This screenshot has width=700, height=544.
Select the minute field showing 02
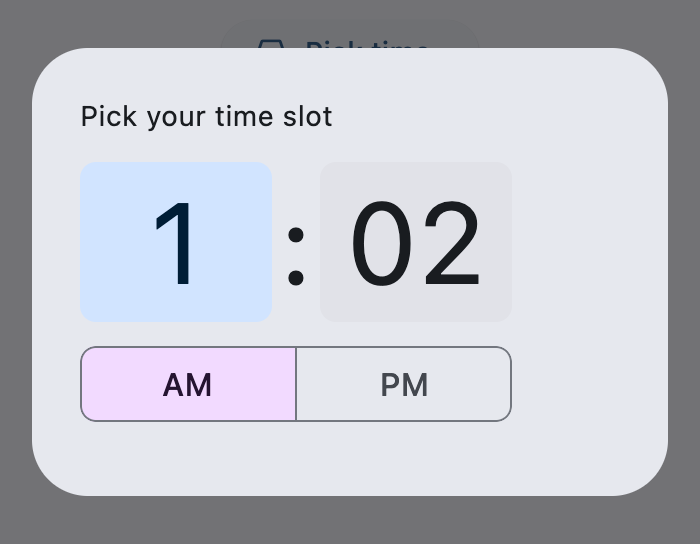[416, 242]
